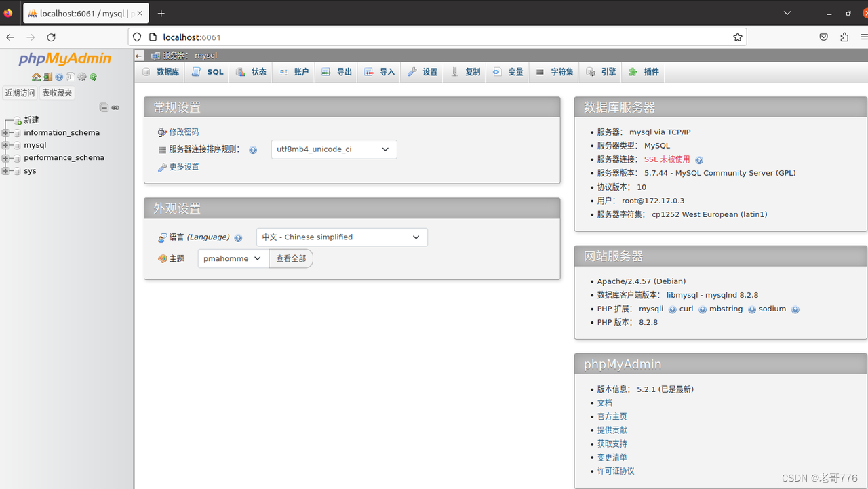868x489 pixels.
Task: Open the pmahomme theme dropdown
Action: click(233, 258)
